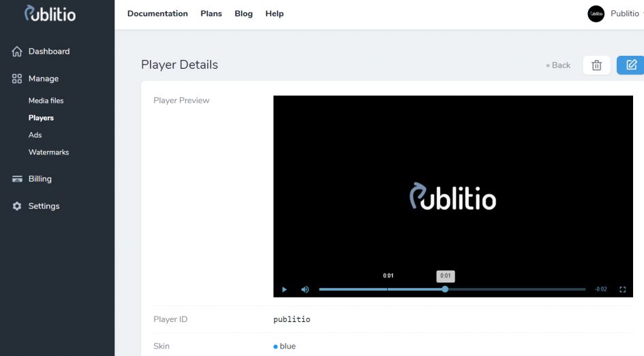This screenshot has height=356, width=644.
Task: Open the Dashboard home icon
Action: pyautogui.click(x=17, y=51)
